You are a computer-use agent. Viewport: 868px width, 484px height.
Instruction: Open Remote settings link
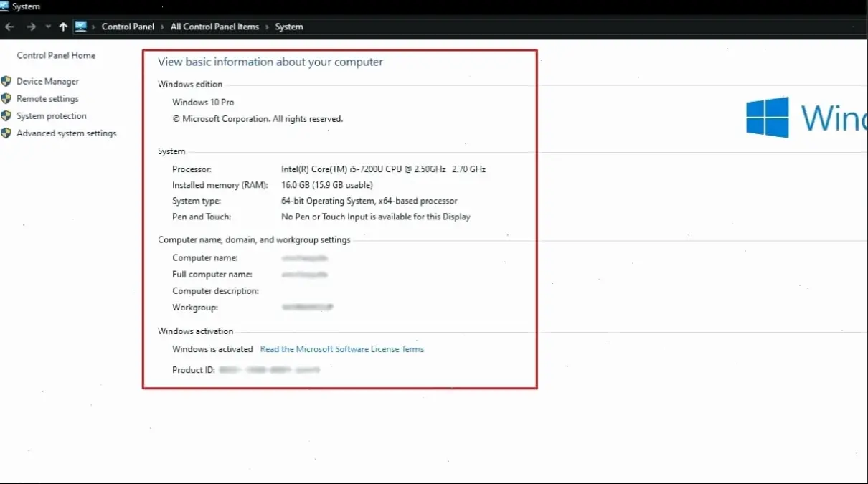47,99
